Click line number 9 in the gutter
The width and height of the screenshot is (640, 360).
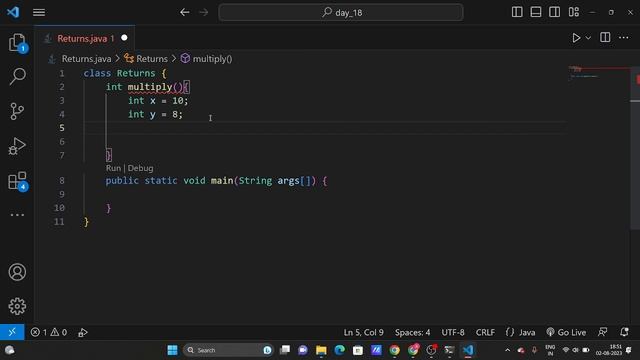coord(62,194)
